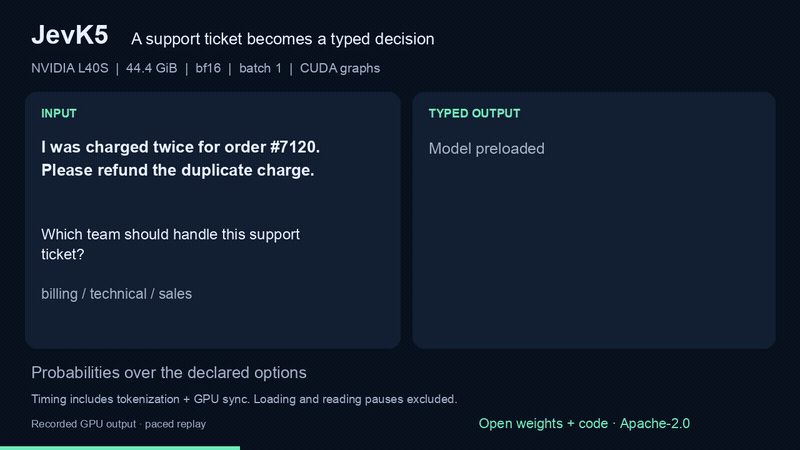Screen dimensions: 800x450
Task: Click the NVIDIA L40S label
Action: 70,68
